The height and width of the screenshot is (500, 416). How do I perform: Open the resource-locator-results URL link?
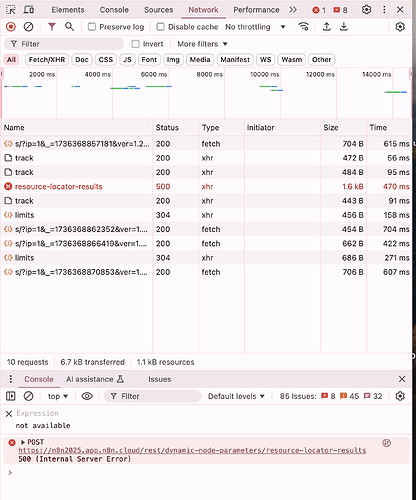(192, 450)
